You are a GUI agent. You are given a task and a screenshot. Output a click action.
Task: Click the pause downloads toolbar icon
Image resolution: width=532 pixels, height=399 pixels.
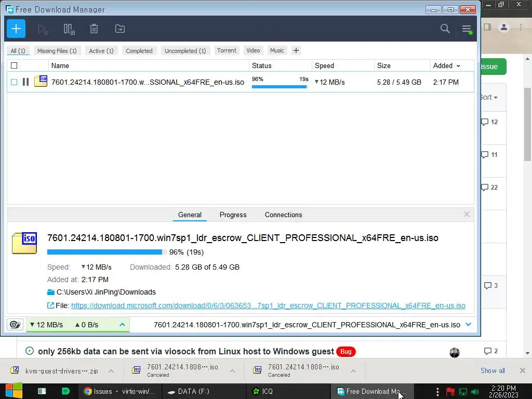[69, 29]
